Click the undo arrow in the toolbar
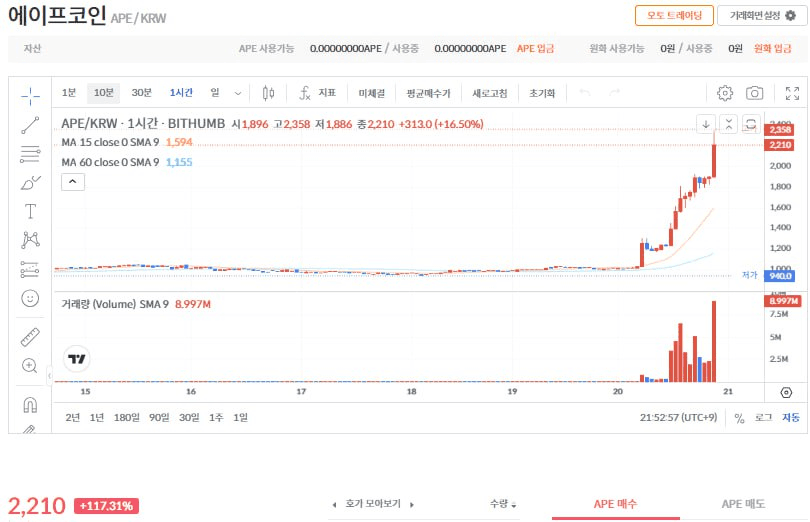 [x=585, y=93]
